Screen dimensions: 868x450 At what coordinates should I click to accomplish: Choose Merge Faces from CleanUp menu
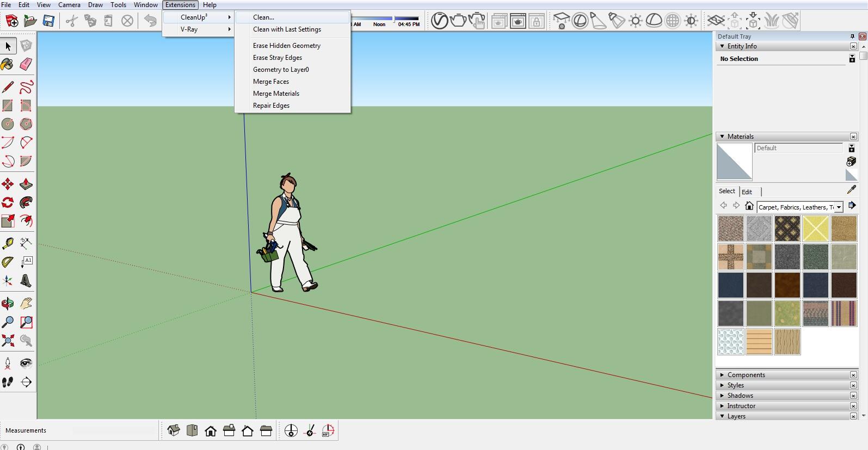pos(271,82)
